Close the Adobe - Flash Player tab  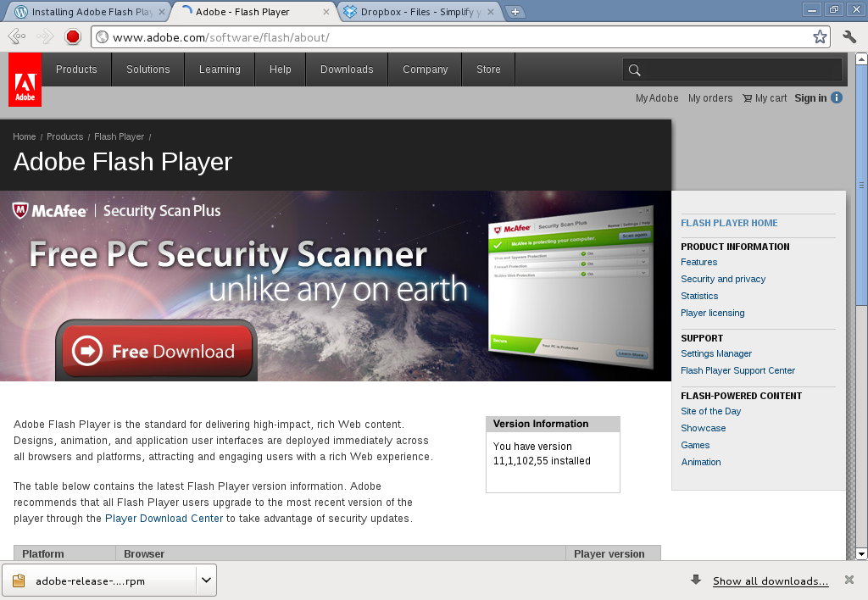pyautogui.click(x=326, y=12)
